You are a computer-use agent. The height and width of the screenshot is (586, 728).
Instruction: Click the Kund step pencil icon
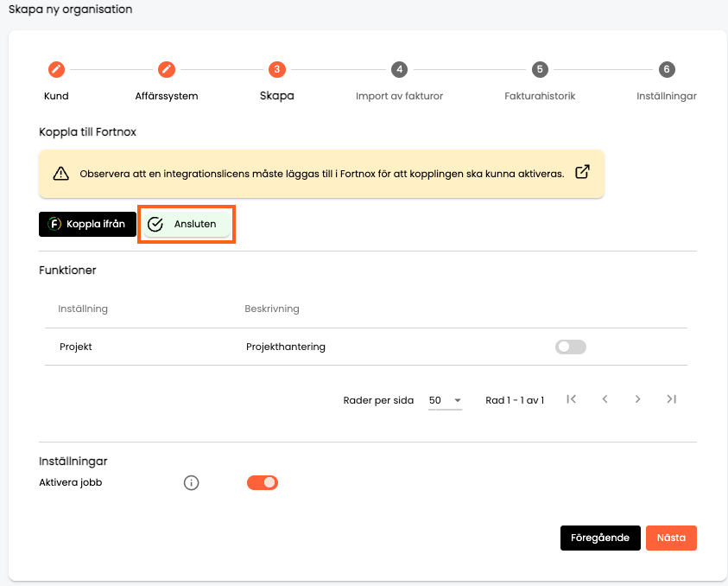coord(56,70)
